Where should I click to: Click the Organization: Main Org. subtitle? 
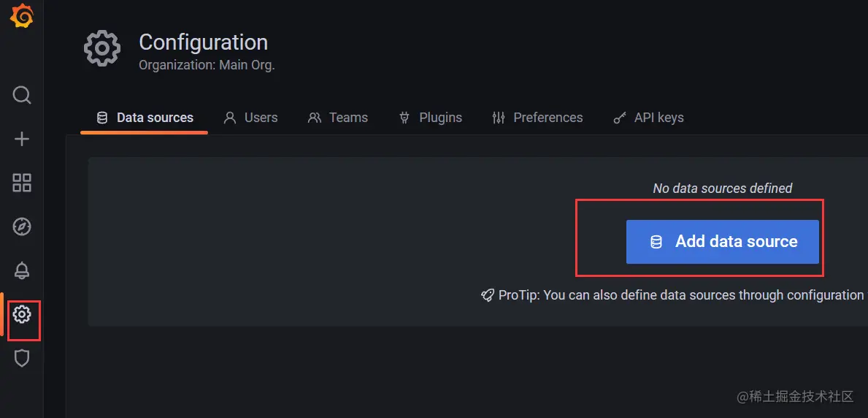tap(207, 65)
